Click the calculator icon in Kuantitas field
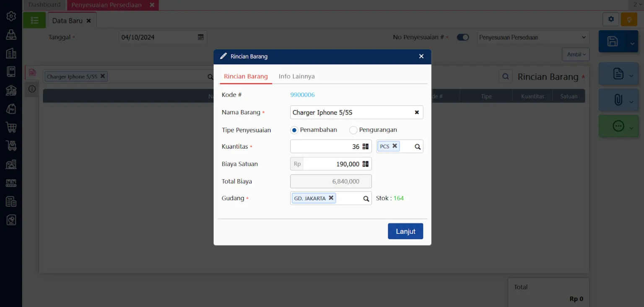This screenshot has height=307, width=644. click(366, 147)
